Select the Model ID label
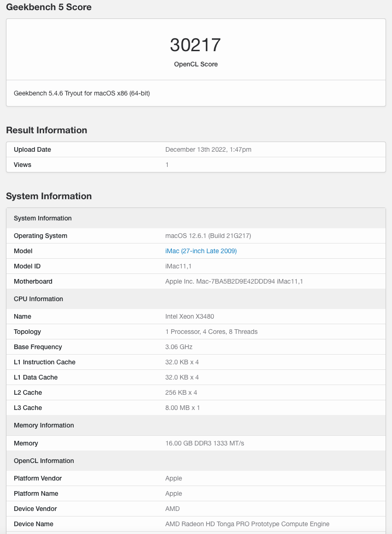 (27, 267)
